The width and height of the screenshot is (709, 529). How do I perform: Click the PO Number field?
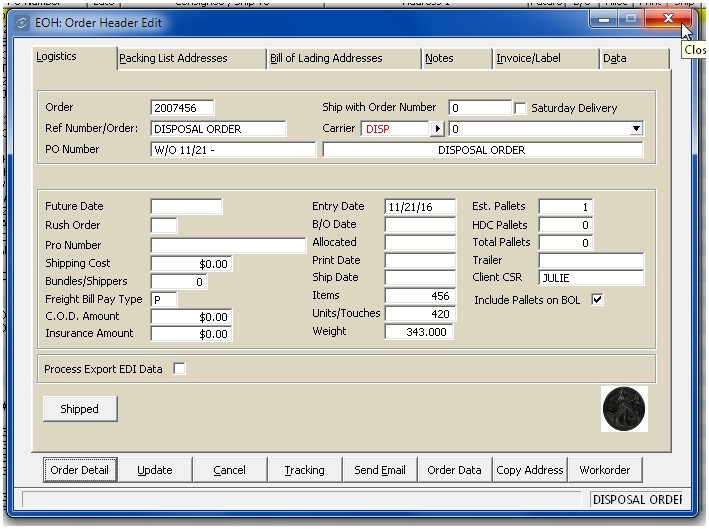[233, 150]
